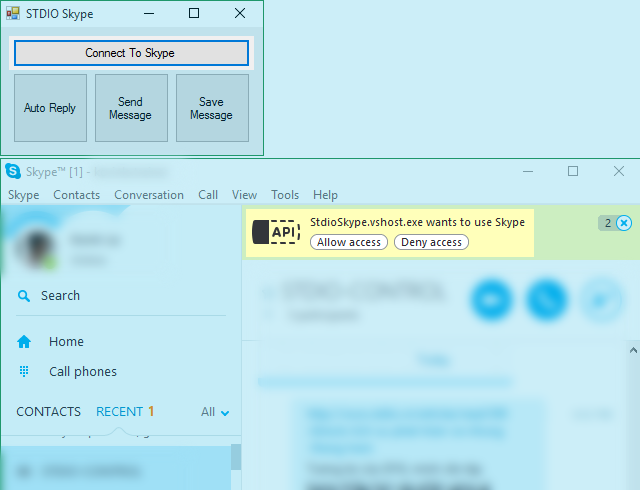
Task: Click the Call phones dialpad icon
Action: pyautogui.click(x=24, y=371)
